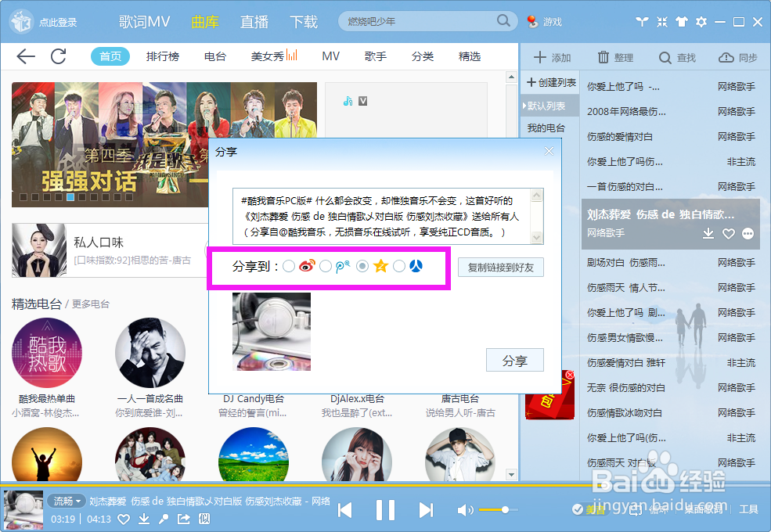The image size is (771, 532).
Task: Click the 分享 confirm button
Action: click(515, 361)
